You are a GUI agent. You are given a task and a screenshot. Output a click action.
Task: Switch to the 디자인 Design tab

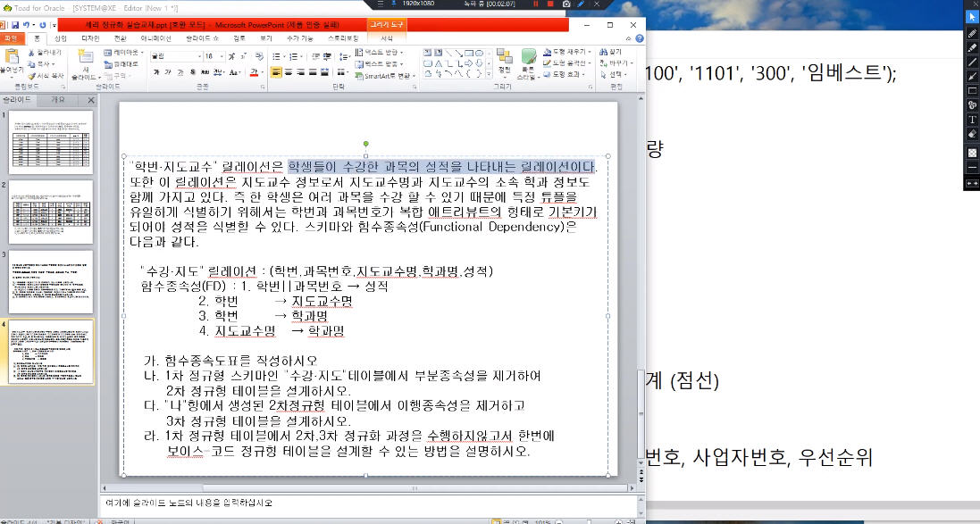(90, 38)
